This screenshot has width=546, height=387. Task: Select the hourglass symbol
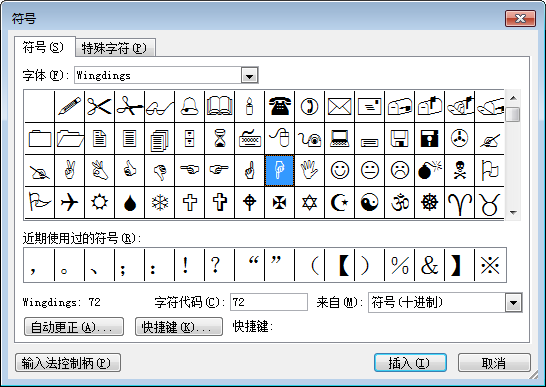tap(219, 138)
